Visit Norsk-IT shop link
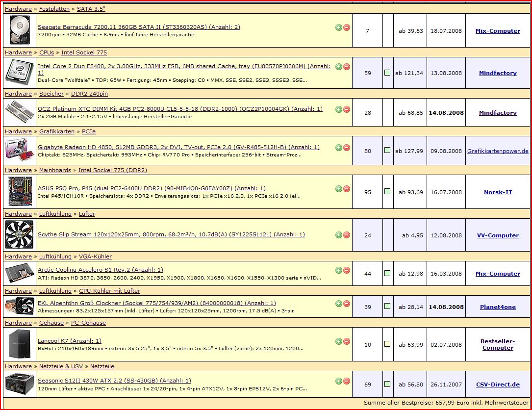 pyautogui.click(x=498, y=192)
